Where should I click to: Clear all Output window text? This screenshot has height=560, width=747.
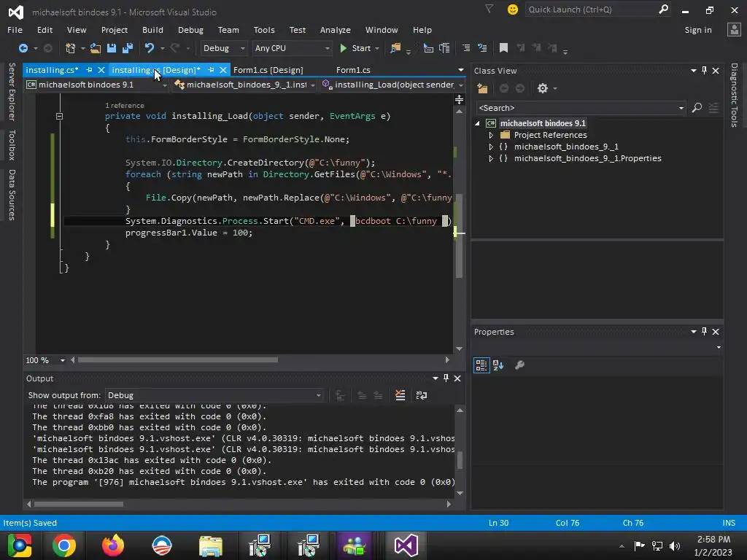[400, 395]
